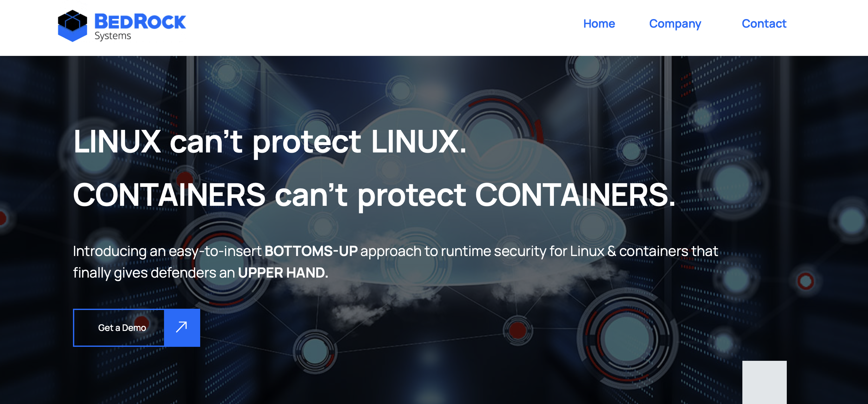This screenshot has width=868, height=404.
Task: Click the gray square widget at bottom right
Action: point(764,382)
